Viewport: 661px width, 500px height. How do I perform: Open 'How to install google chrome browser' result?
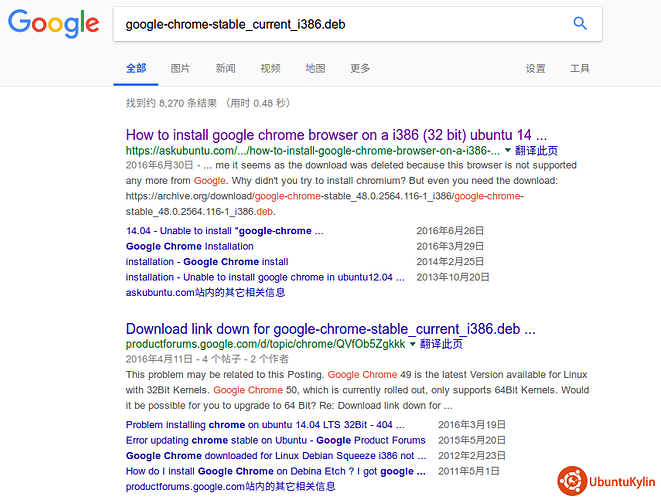336,135
